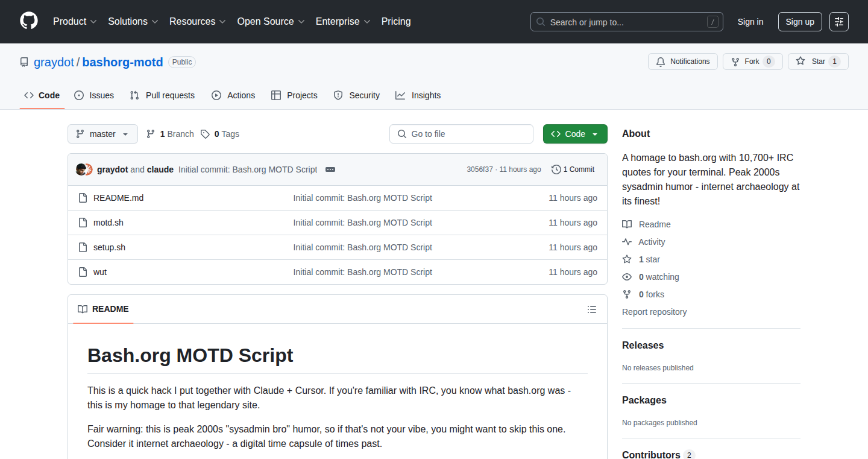The height and width of the screenshot is (459, 868).
Task: Open commit message in the wut row
Action: coord(363,272)
